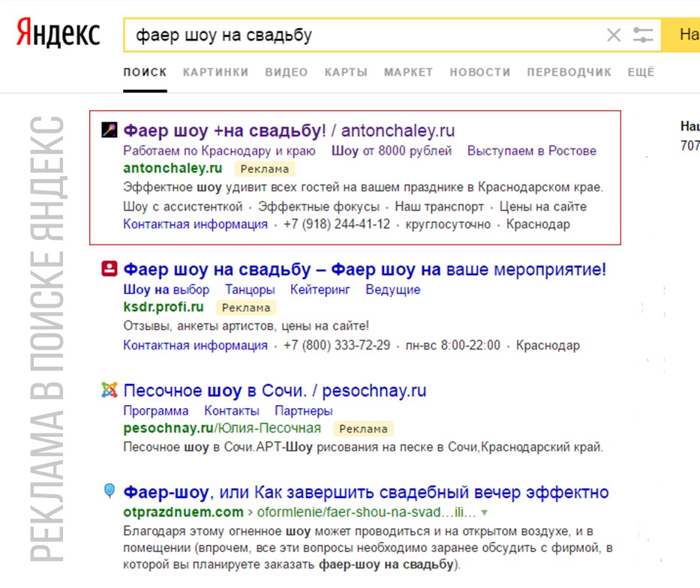Open sitelink Кейтеринг
Image resolution: width=700 pixels, height=588 pixels.
(320, 289)
